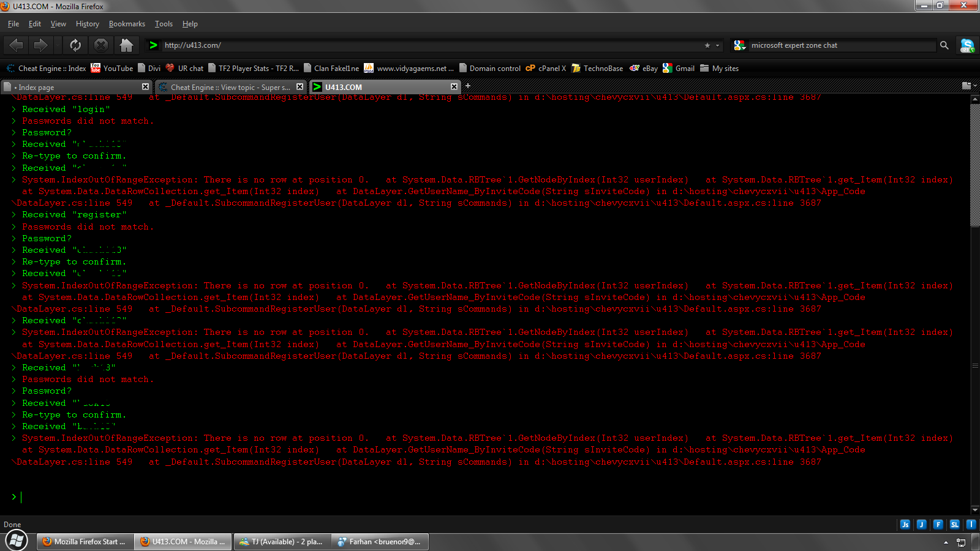Open the www.vidyagaems.net bookmark
The width and height of the screenshot is (980, 551).
pyautogui.click(x=409, y=69)
